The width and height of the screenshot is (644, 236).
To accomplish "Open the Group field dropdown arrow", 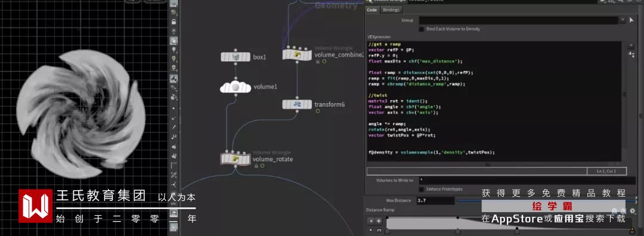I will (623, 20).
